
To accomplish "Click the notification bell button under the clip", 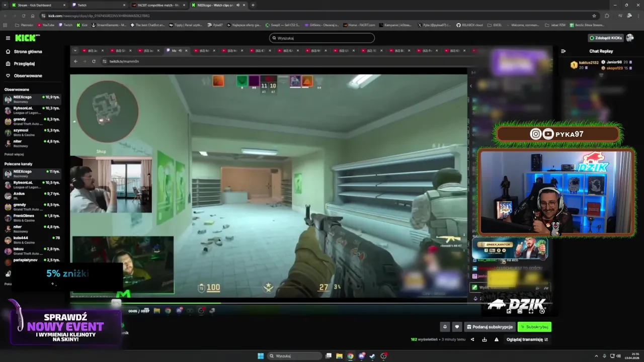I will [445, 327].
